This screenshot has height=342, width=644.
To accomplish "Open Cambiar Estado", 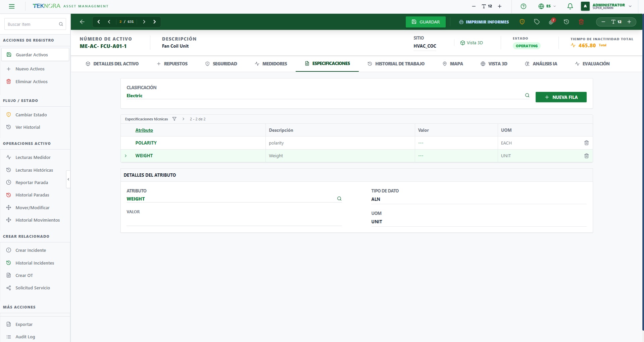I will click(31, 115).
